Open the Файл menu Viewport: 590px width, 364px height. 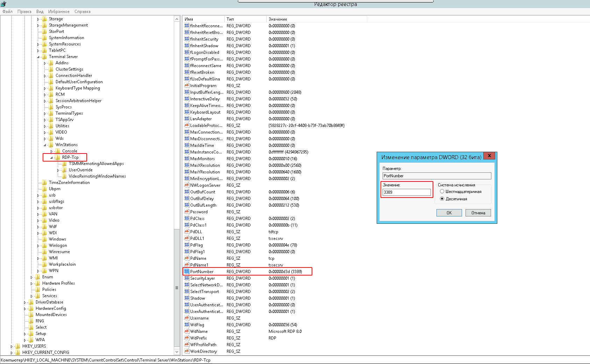click(7, 12)
